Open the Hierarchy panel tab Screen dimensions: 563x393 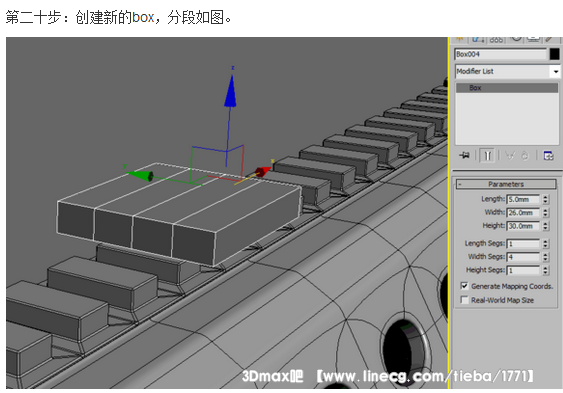click(x=497, y=39)
